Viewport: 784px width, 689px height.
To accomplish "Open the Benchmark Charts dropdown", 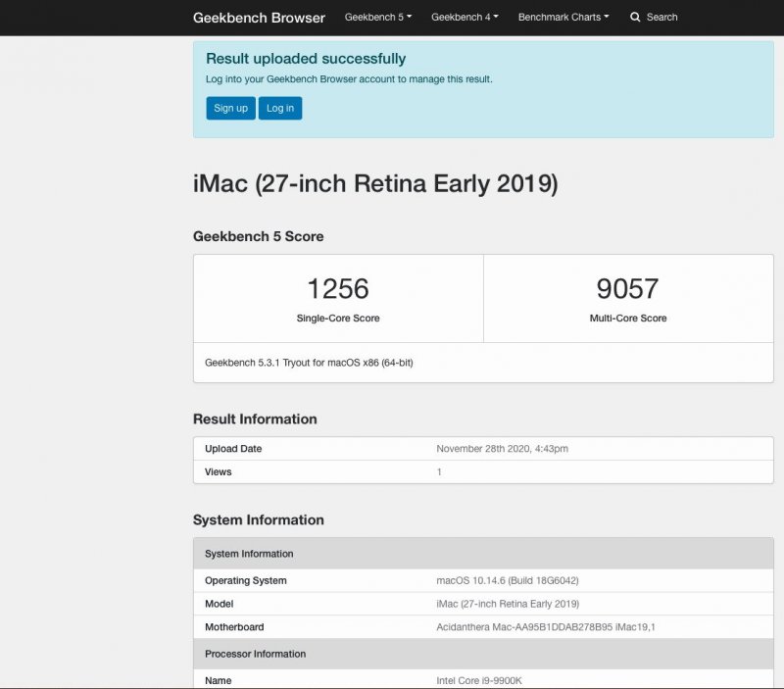I will (x=563, y=18).
